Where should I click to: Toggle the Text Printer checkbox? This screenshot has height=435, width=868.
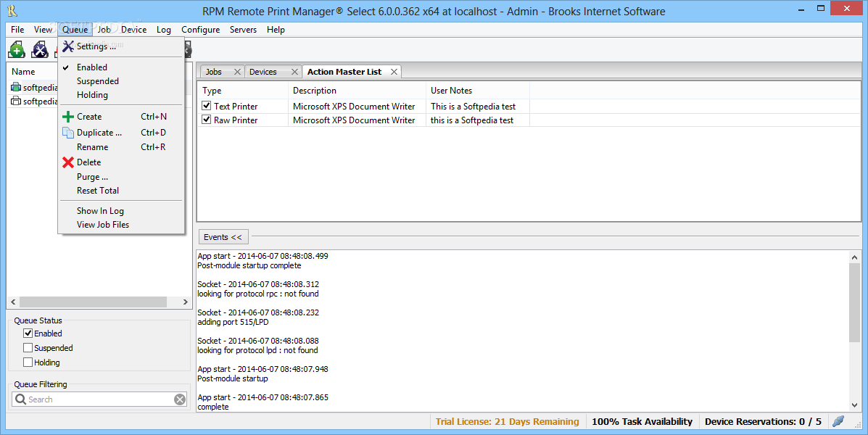[x=207, y=106]
